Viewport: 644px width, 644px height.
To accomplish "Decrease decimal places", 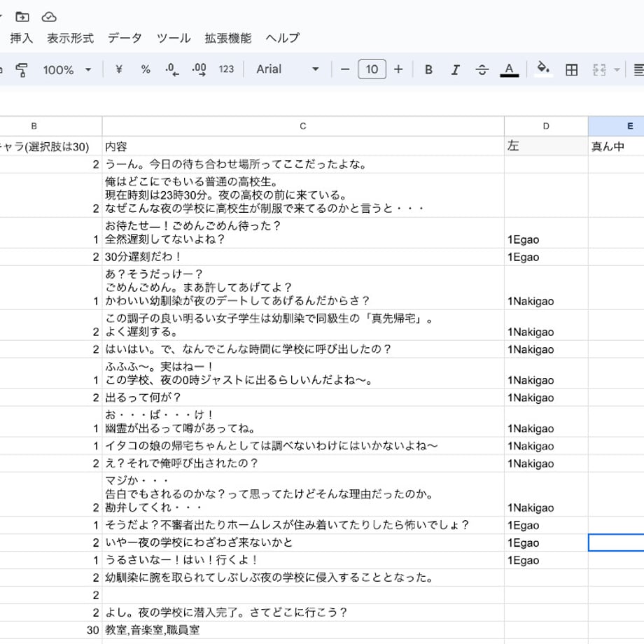I will (x=171, y=69).
